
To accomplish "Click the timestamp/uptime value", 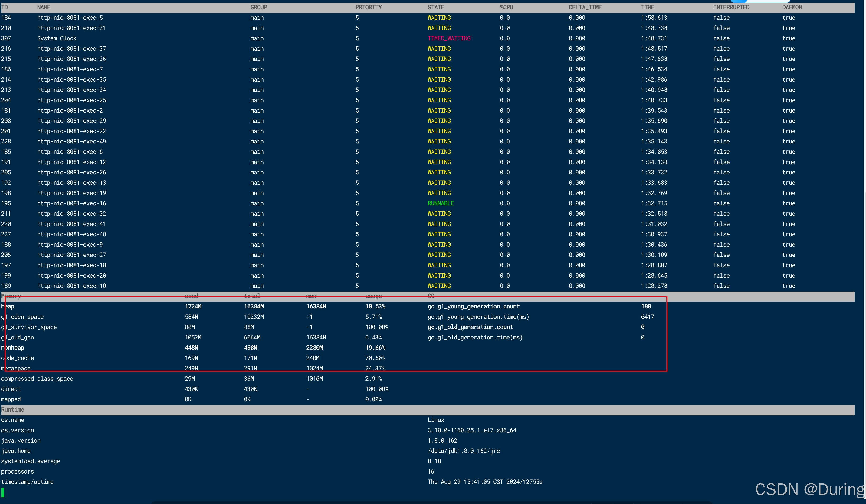I will (485, 481).
